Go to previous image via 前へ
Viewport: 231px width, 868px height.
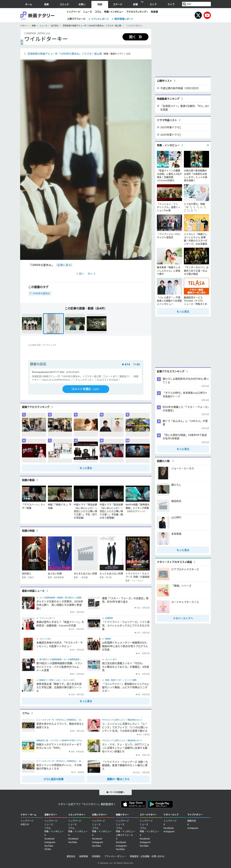[80, 274]
